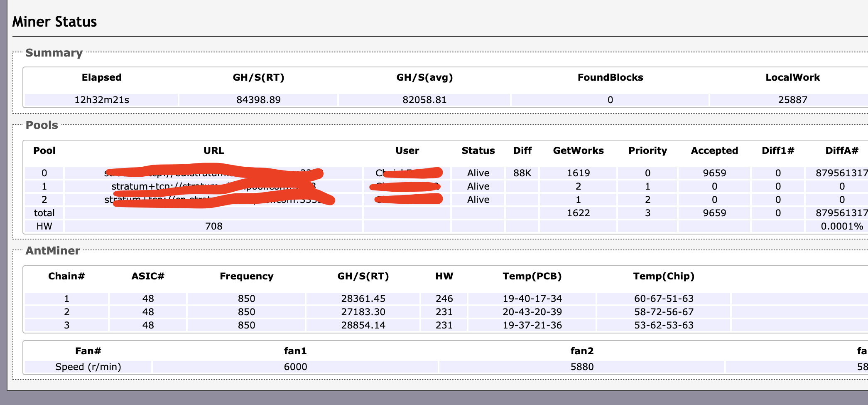Screen dimensions: 868x405
Task: Click the Chain# column header
Action: tap(66, 276)
